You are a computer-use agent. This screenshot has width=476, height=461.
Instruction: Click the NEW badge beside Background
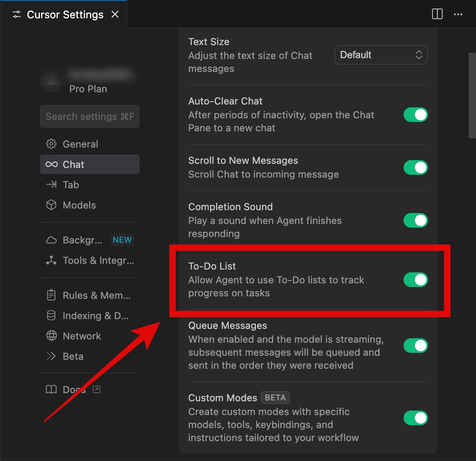pos(122,240)
